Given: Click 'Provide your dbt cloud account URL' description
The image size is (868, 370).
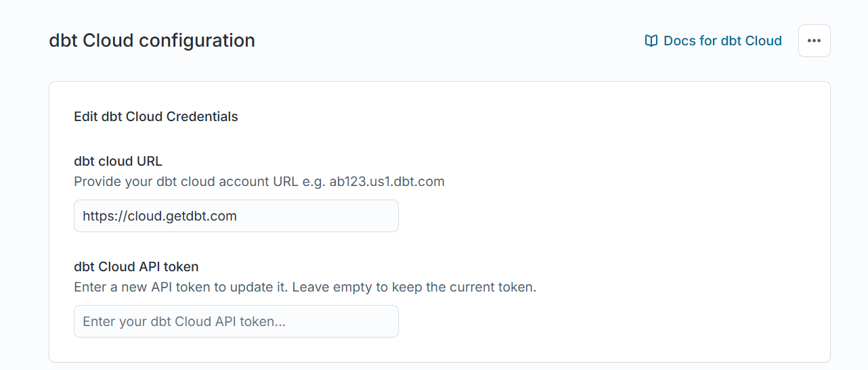Looking at the screenshot, I should coord(186,181).
